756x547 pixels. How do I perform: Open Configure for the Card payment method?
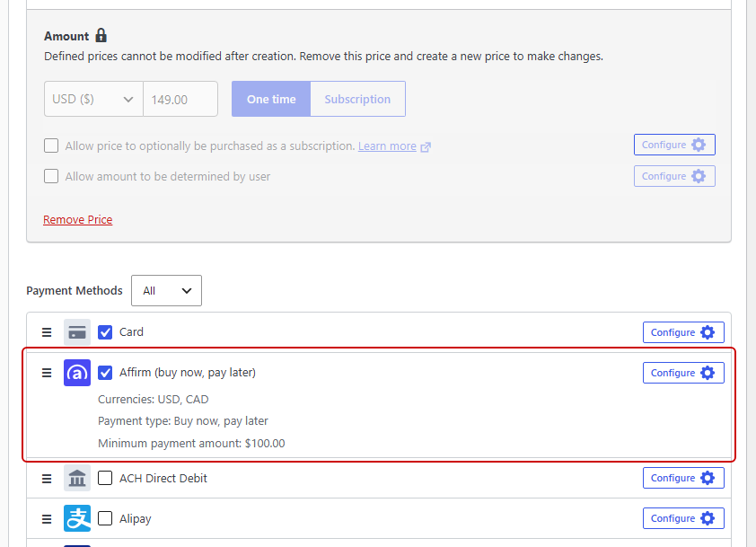pyautogui.click(x=683, y=332)
